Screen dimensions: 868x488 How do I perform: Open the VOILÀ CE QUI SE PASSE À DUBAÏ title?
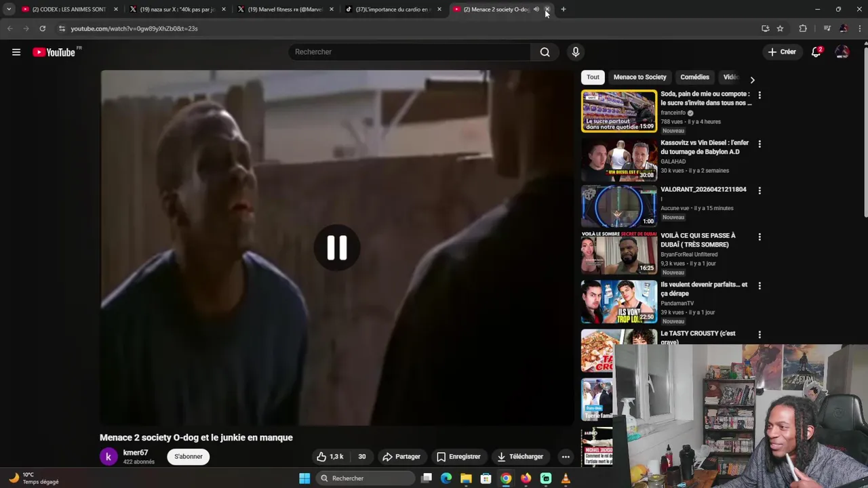pos(698,240)
